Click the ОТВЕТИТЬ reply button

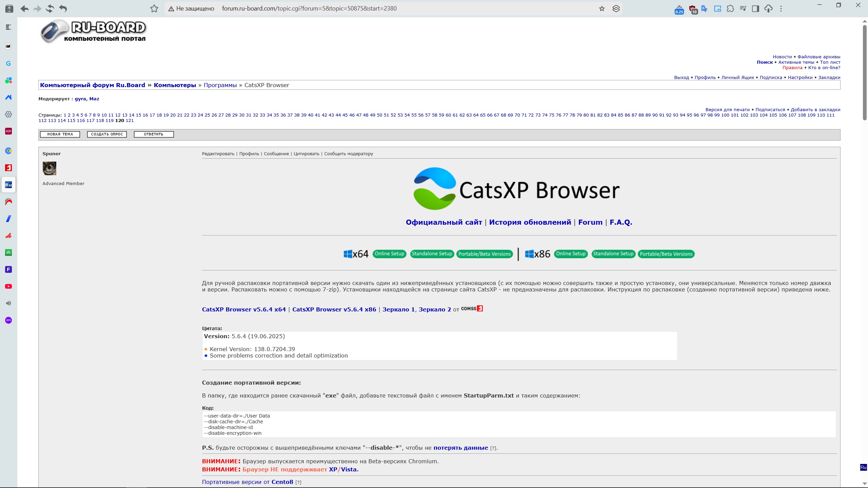pyautogui.click(x=154, y=134)
